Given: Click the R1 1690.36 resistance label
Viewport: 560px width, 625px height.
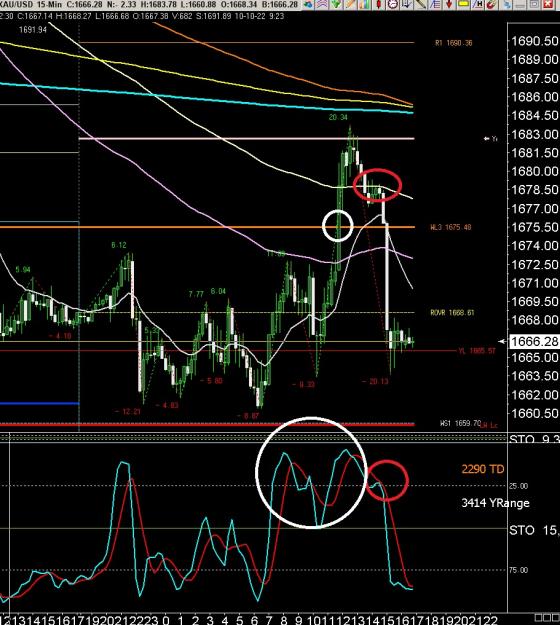Looking at the screenshot, I should pos(454,43).
